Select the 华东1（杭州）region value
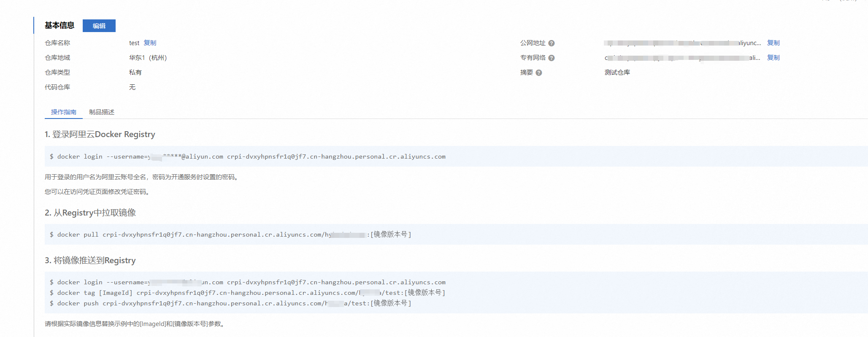Viewport: 868px width, 337px height. (x=148, y=58)
